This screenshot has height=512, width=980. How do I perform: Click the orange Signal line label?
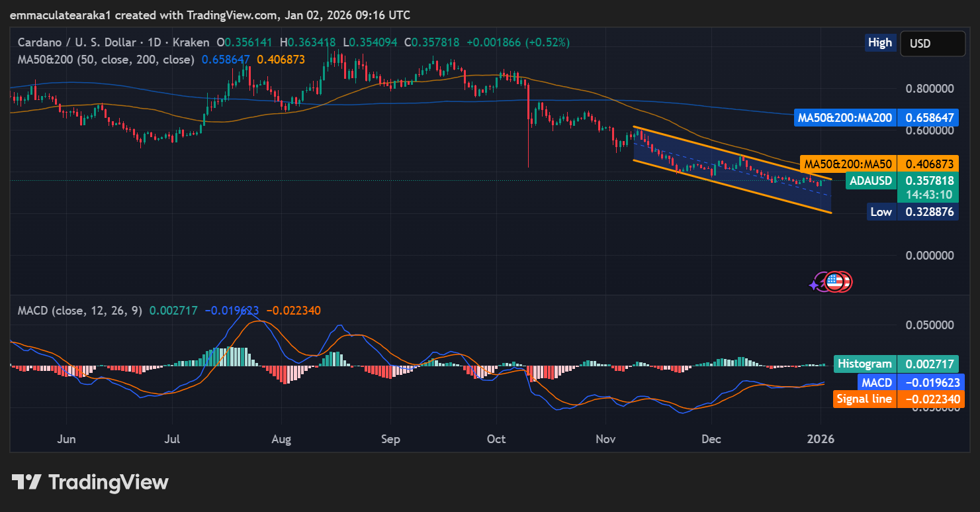[897, 399]
